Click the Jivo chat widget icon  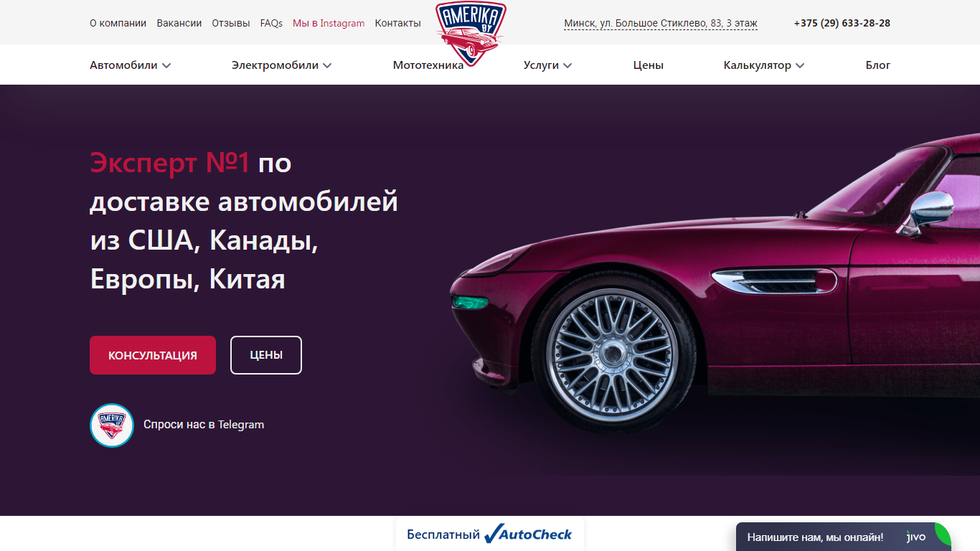[x=918, y=537]
